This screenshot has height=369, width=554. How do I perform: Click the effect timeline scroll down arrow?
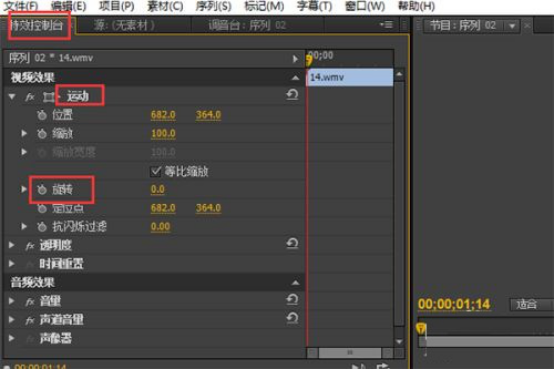[399, 341]
